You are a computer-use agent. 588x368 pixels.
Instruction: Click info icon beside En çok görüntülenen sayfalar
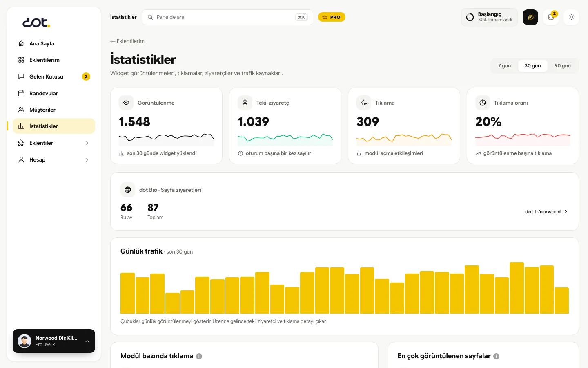point(497,356)
